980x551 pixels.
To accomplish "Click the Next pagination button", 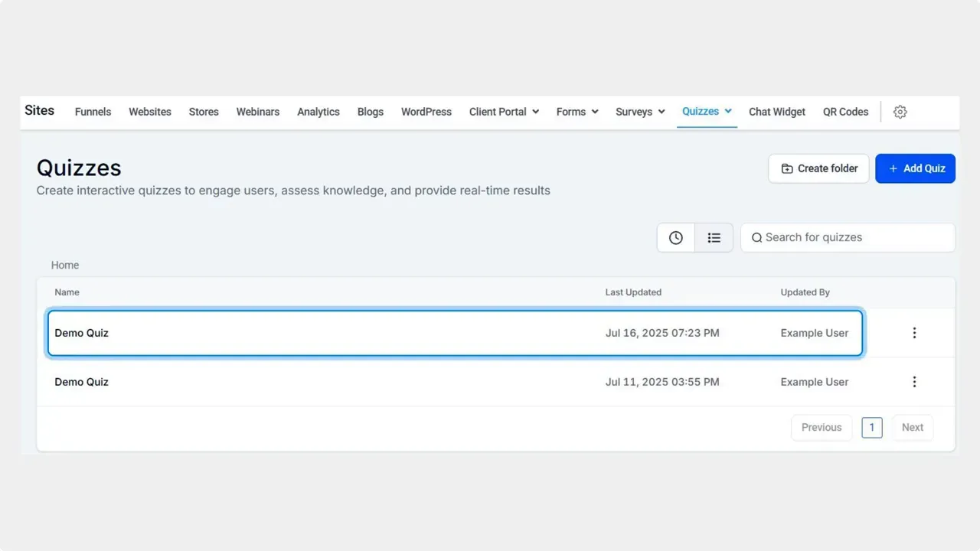I will point(912,427).
